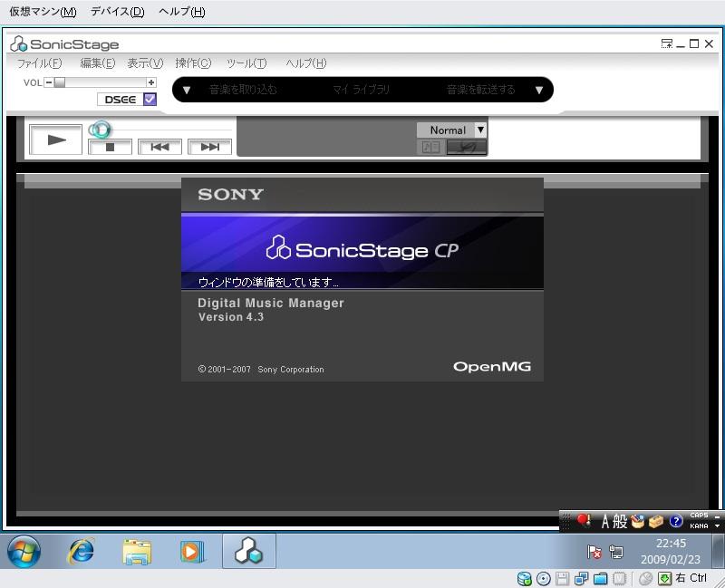Switch to マイ ライブラリ tab

361,90
